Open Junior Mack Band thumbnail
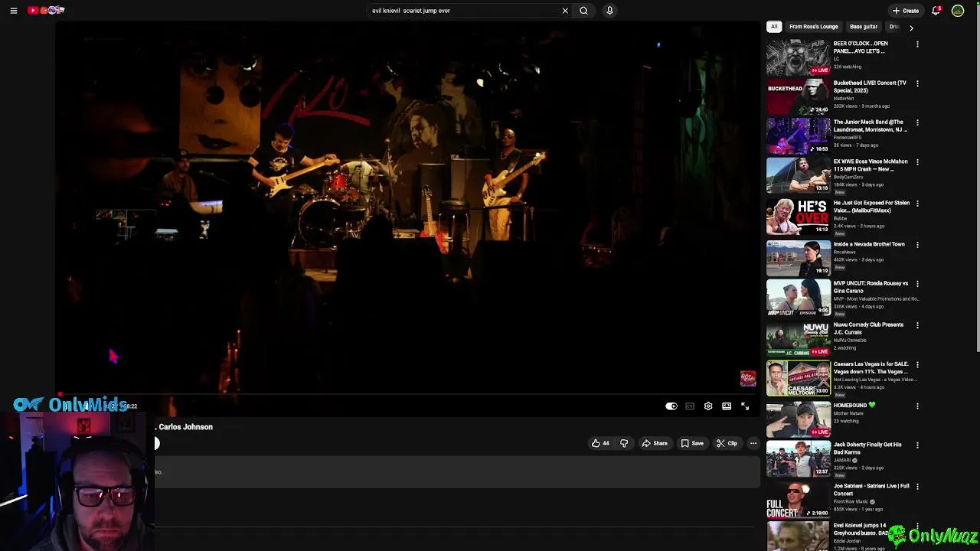 [799, 135]
